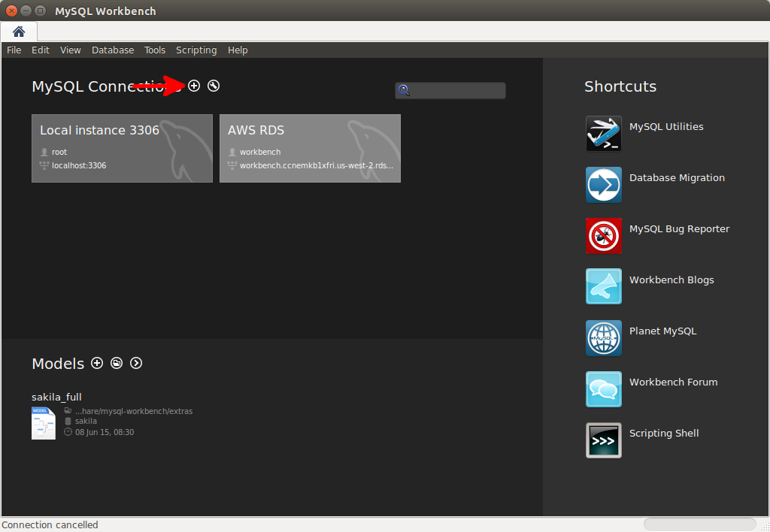Open the Database Migration label
Screen dimensions: 770x532
click(678, 177)
